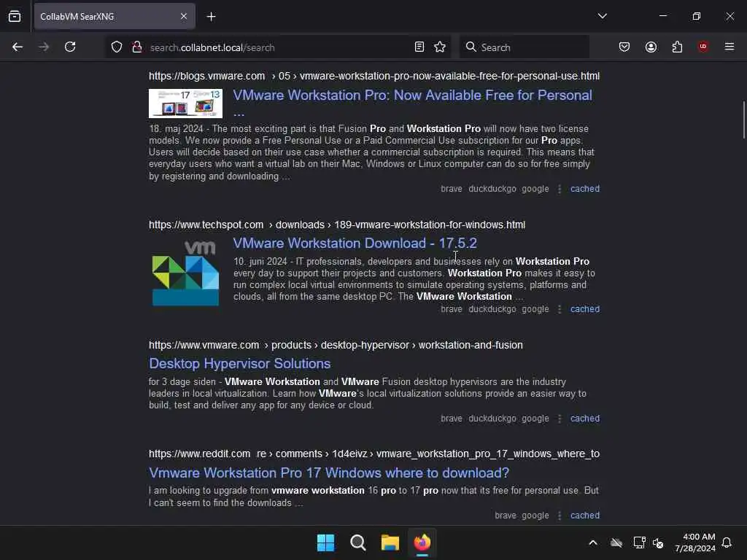Image resolution: width=747 pixels, height=560 pixels.
Task: Open the uBlock Origin extension icon
Action: tap(703, 47)
